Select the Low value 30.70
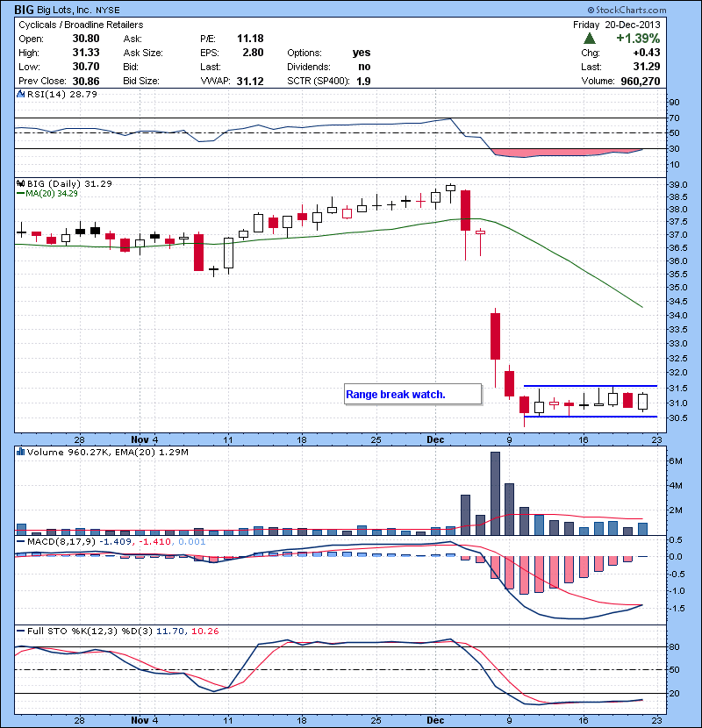702x728 pixels. click(86, 67)
